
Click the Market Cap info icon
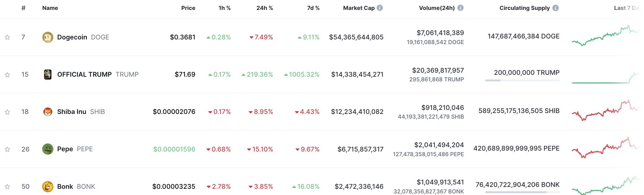pos(380,8)
